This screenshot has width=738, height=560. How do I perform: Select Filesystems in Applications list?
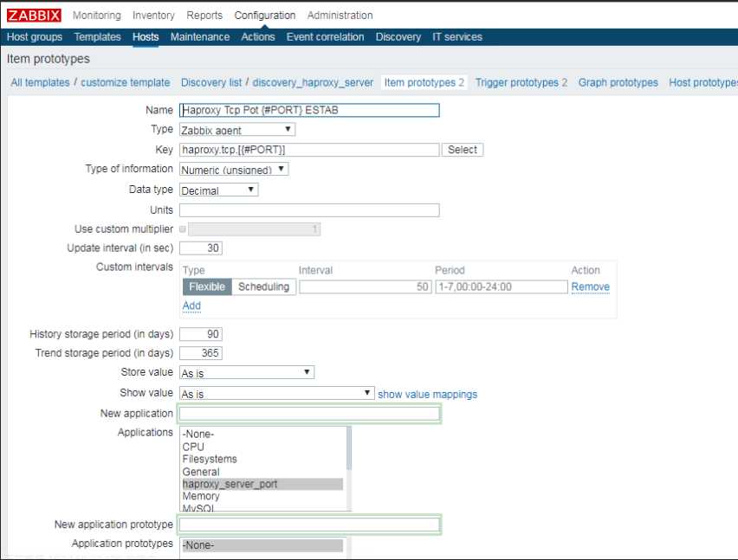coord(262,459)
